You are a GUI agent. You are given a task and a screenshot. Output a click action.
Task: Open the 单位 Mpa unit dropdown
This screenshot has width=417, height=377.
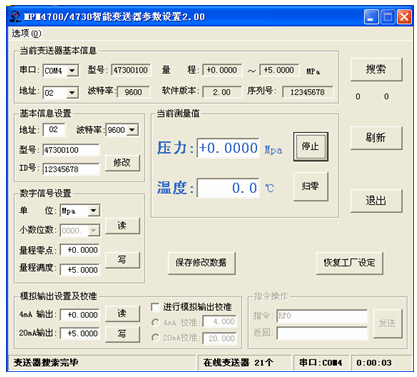94,211
